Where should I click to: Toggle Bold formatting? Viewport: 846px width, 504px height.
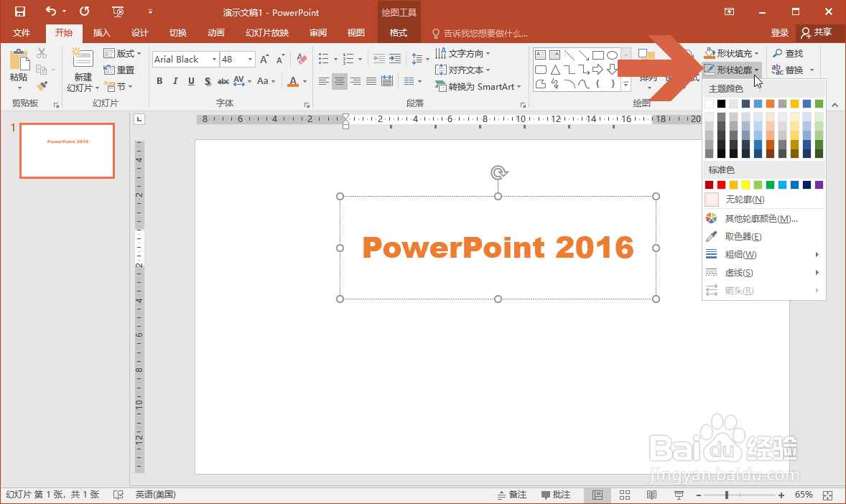tap(159, 81)
